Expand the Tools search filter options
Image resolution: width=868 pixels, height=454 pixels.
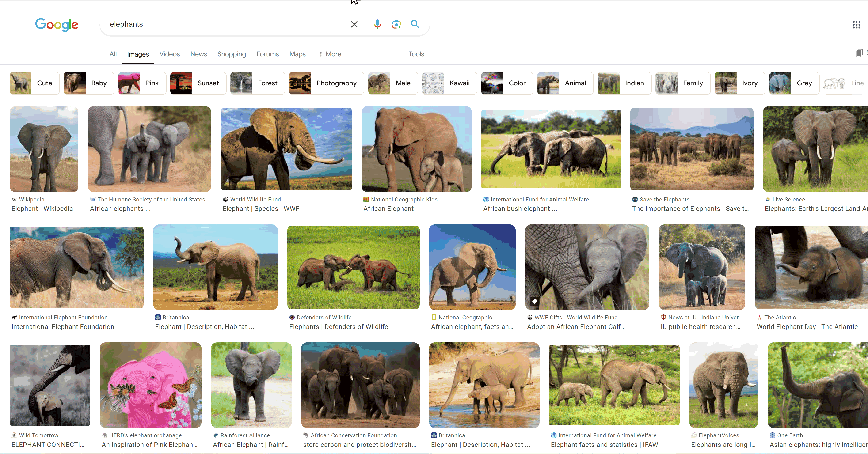416,53
